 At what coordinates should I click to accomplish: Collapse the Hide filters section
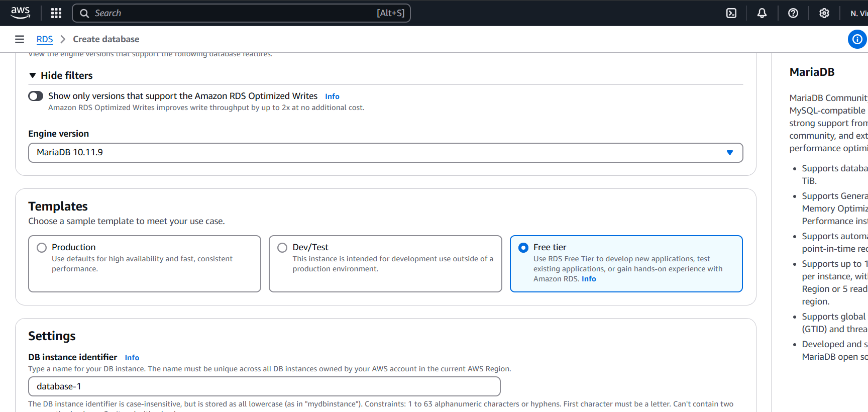(61, 75)
